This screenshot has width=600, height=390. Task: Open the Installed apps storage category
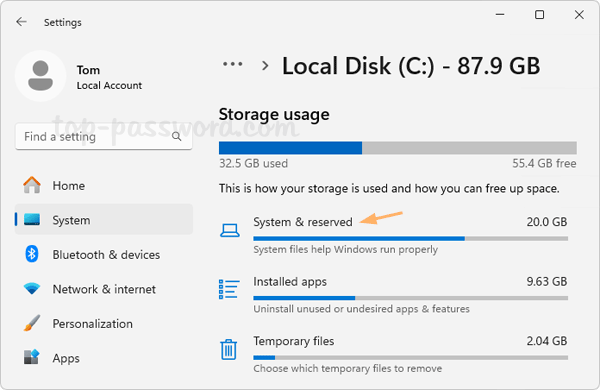pyautogui.click(x=394, y=294)
